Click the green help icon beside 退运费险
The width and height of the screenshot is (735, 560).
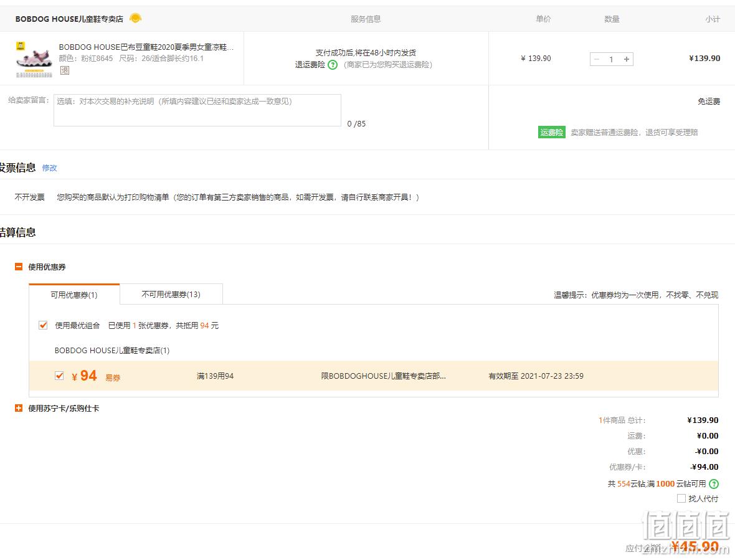tap(333, 65)
